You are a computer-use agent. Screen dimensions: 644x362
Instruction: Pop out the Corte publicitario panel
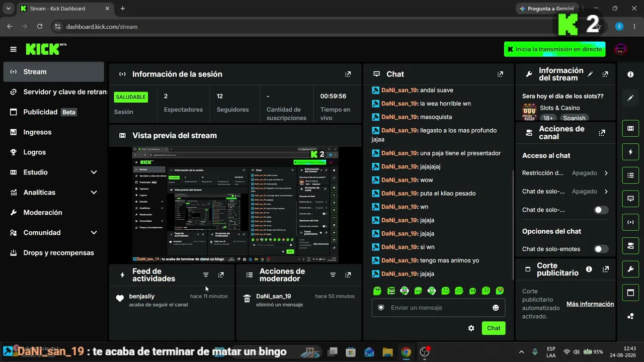click(x=606, y=269)
